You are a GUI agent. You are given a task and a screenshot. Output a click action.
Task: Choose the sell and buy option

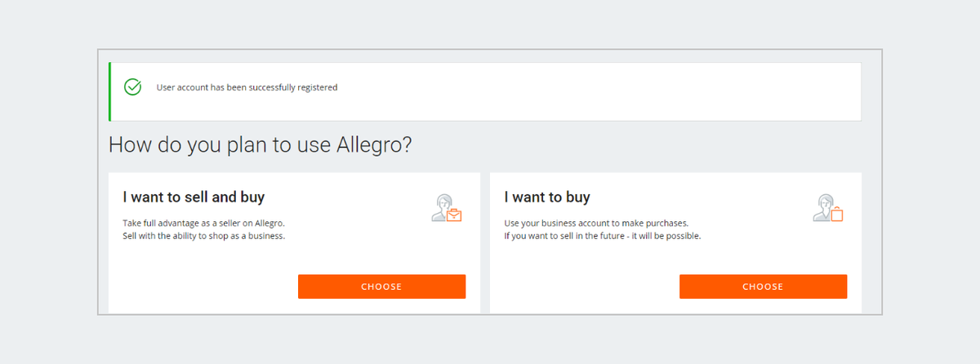381,286
